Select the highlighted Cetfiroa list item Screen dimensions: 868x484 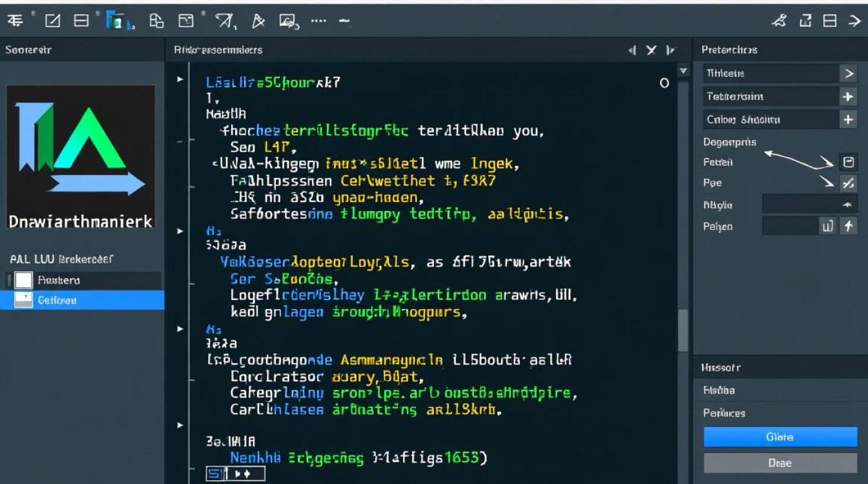82,300
